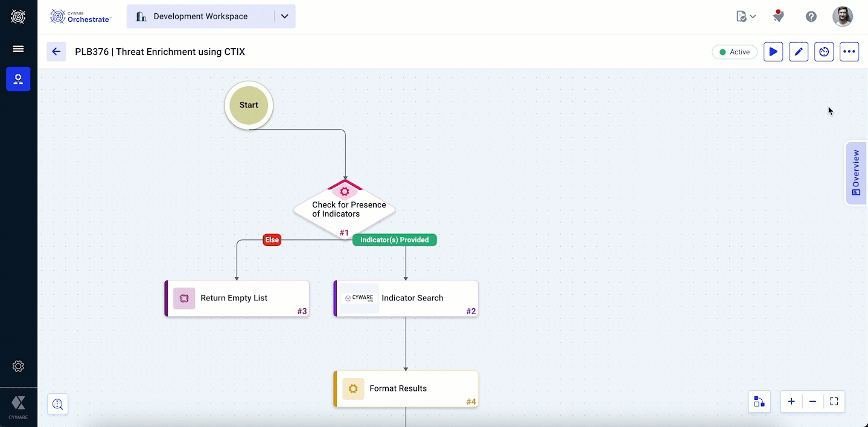Fit the canvas to screen

(834, 402)
